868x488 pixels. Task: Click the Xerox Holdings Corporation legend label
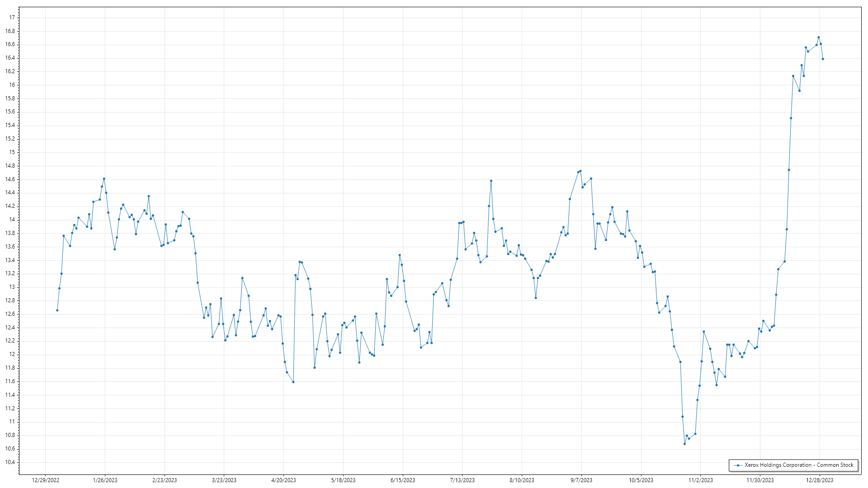click(799, 465)
